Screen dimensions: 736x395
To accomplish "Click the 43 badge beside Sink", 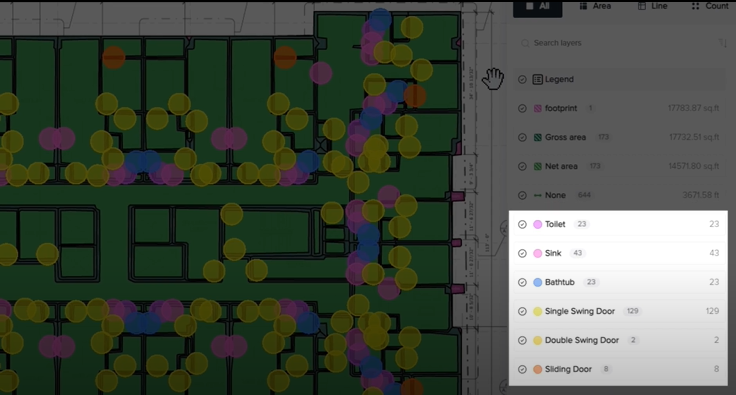I will tap(577, 253).
